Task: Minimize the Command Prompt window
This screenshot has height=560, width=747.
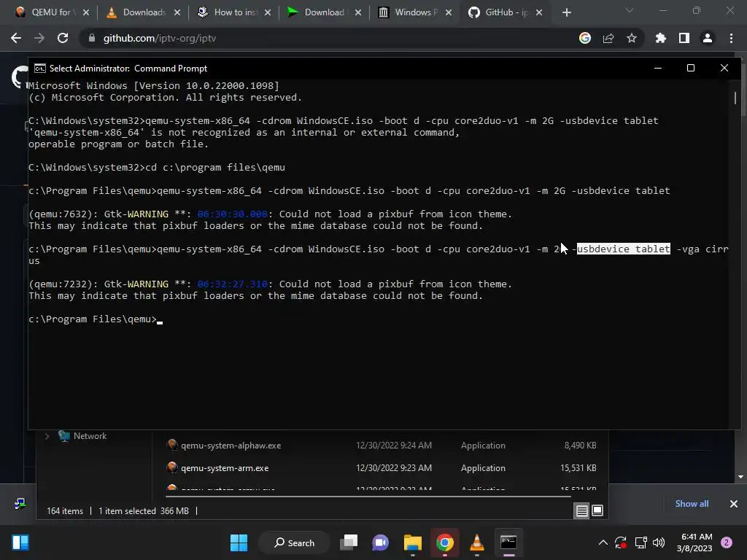Action: pos(658,68)
